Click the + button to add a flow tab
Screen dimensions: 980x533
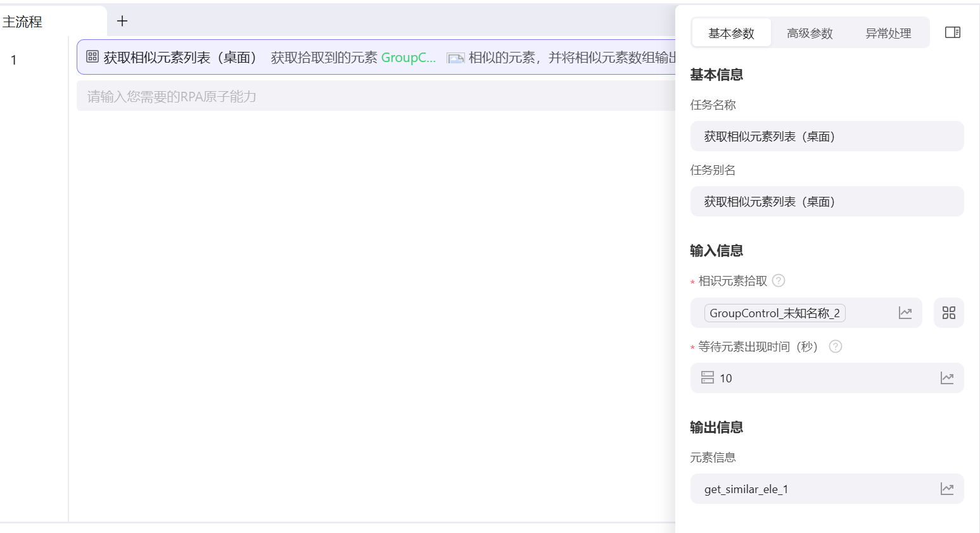[122, 21]
